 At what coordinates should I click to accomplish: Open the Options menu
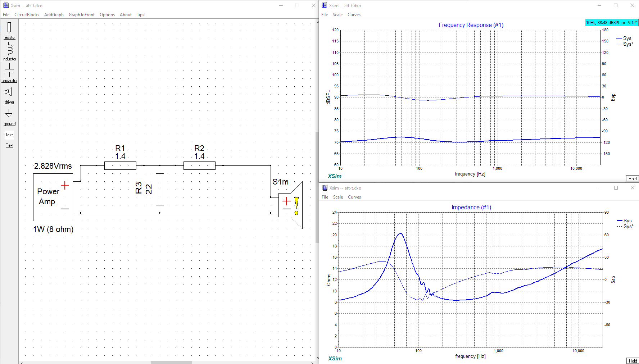pyautogui.click(x=107, y=15)
